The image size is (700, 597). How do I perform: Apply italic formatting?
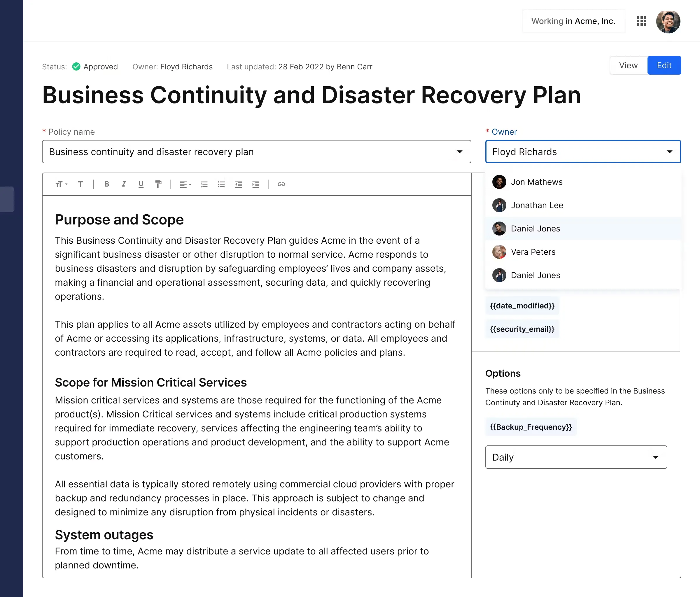124,184
